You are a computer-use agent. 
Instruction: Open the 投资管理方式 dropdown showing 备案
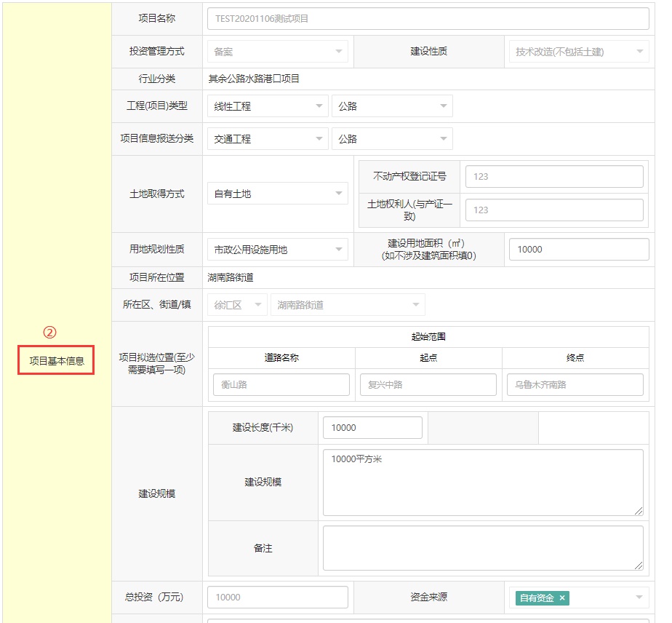click(277, 52)
